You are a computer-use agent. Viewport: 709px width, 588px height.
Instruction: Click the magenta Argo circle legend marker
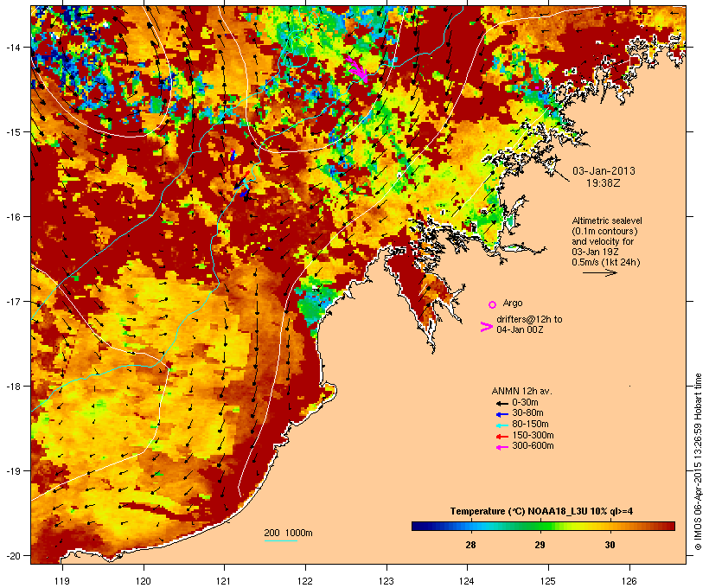(x=492, y=304)
